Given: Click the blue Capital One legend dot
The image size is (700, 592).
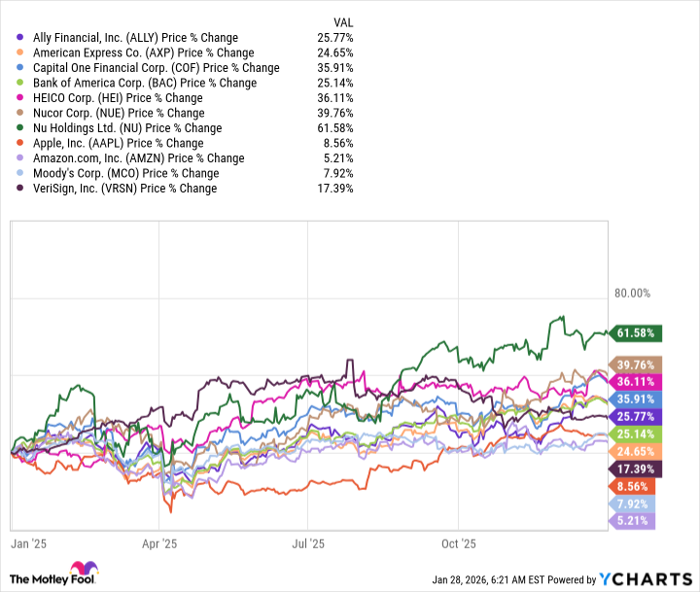Looking at the screenshot, I should point(20,68).
